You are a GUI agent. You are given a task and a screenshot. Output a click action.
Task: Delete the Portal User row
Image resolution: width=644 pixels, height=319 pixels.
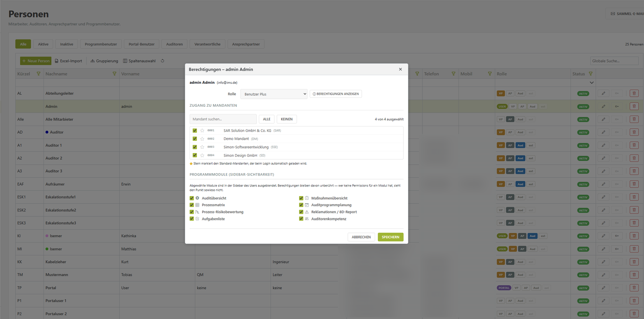pos(634,288)
